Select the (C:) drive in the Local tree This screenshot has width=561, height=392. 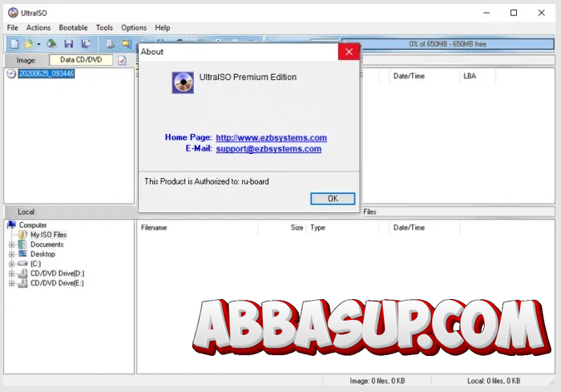[35, 264]
